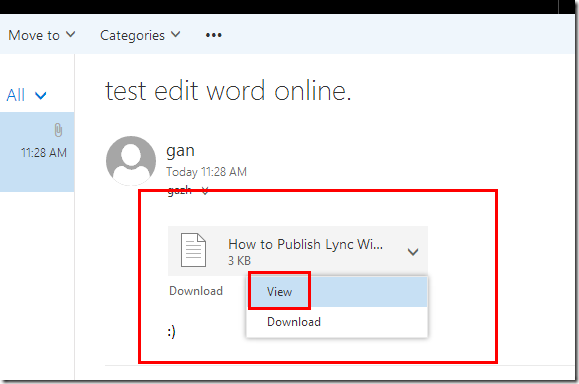Image resolution: width=579 pixels, height=384 pixels.
Task: Click the sender name gan
Action: (180, 151)
